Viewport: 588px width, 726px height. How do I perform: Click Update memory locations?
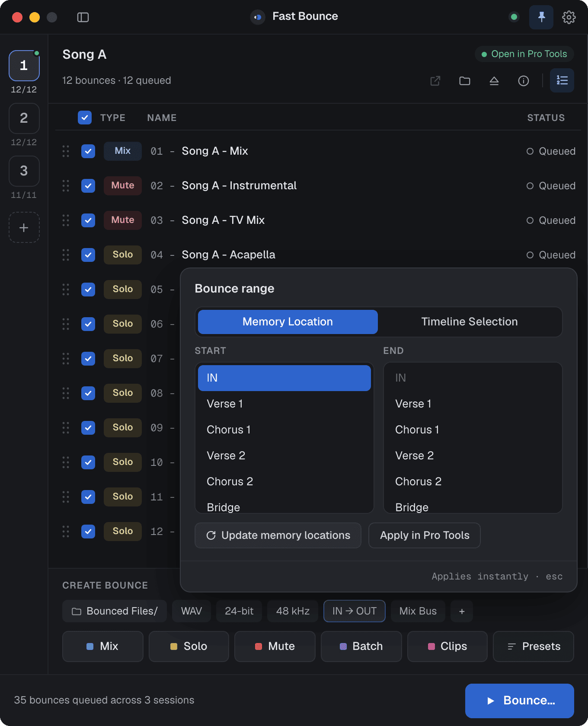(x=278, y=535)
